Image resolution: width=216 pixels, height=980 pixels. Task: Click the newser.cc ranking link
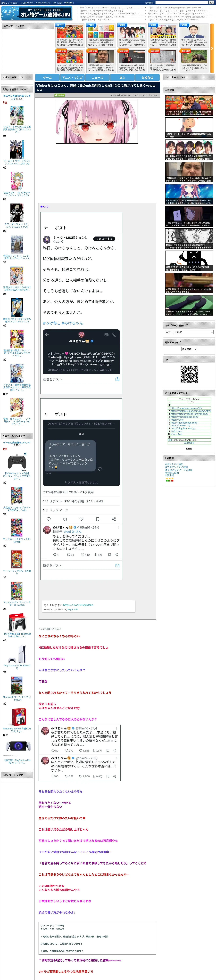(180, 426)
